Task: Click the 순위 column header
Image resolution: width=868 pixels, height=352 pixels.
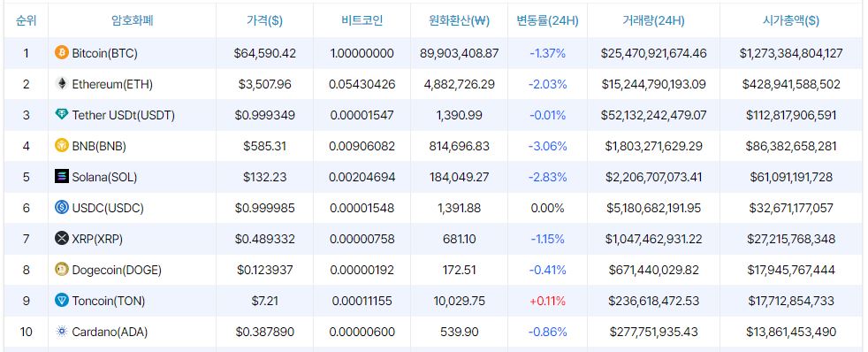Action: [26, 21]
